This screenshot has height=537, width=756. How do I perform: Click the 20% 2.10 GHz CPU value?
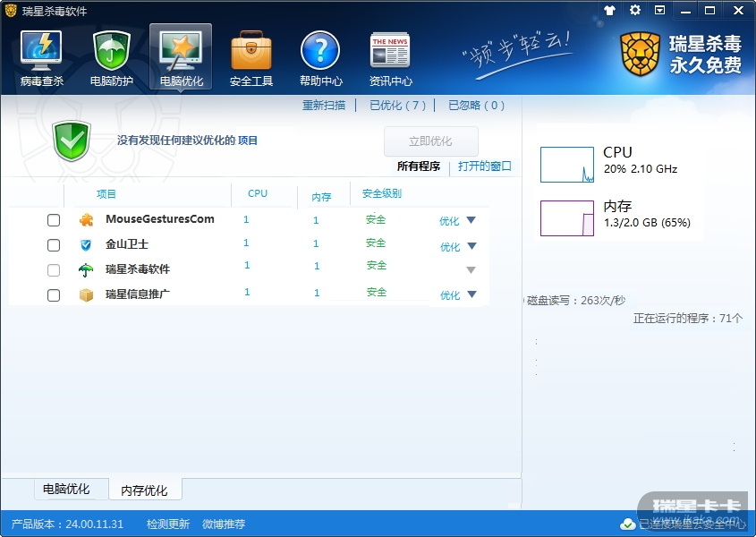coord(641,169)
